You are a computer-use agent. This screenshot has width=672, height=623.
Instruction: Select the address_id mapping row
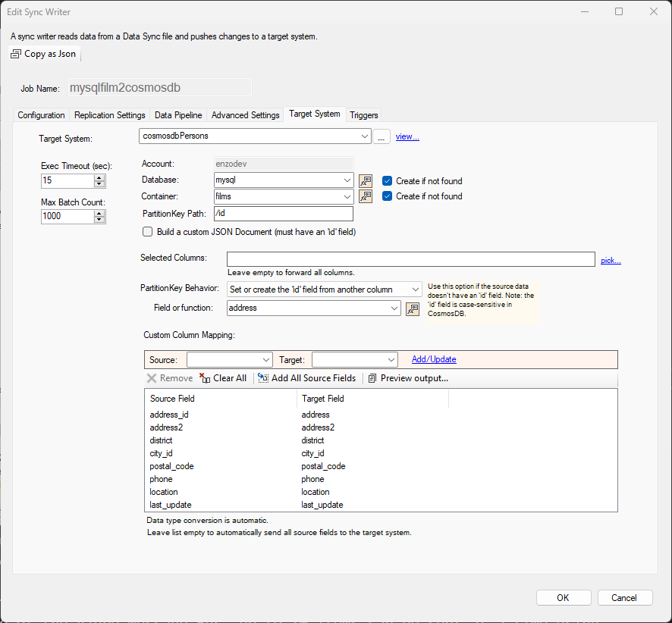pyautogui.click(x=381, y=415)
